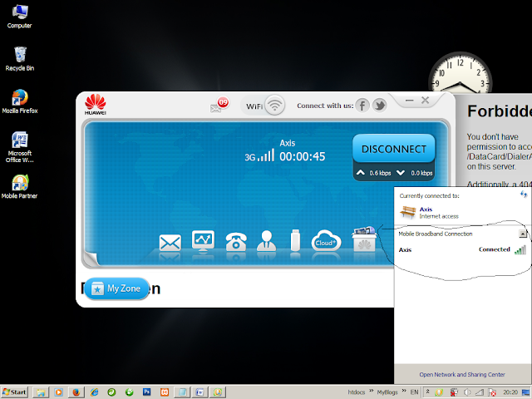This screenshot has width=532, height=399.
Task: Click the Huawei logo
Action: 96,105
